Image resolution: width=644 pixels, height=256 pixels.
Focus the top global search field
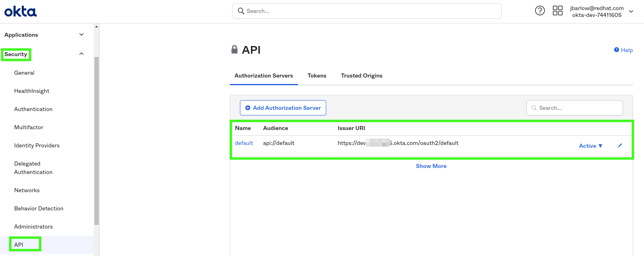tap(367, 11)
